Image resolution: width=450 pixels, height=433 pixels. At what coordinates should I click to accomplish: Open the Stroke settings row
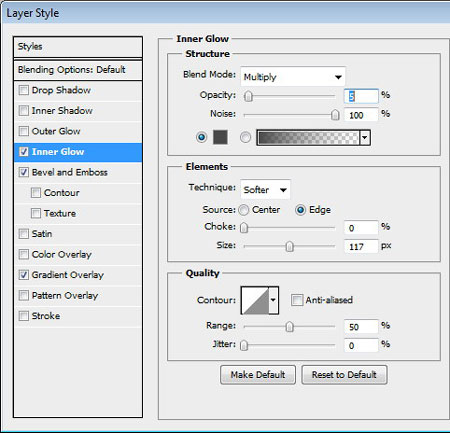(x=78, y=316)
